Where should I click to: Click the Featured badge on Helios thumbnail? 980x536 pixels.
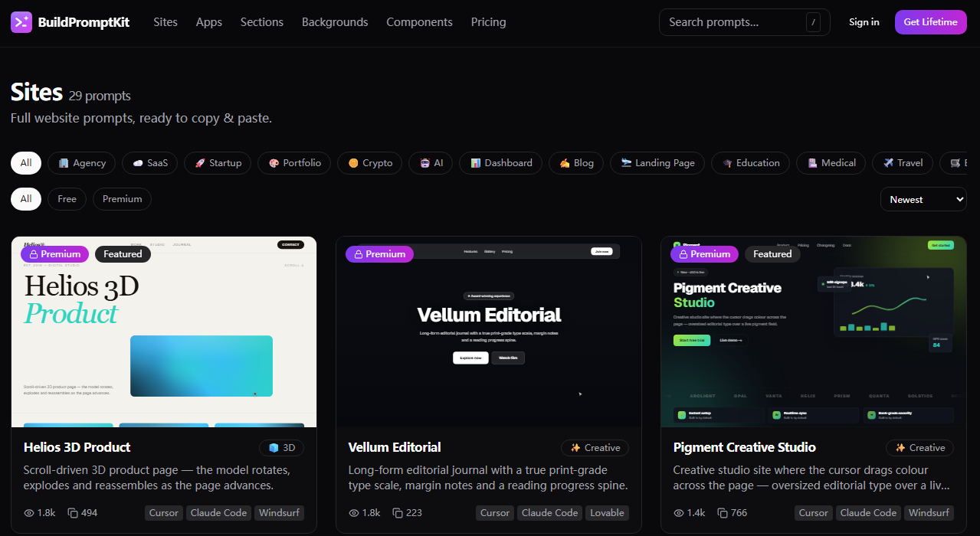(123, 254)
